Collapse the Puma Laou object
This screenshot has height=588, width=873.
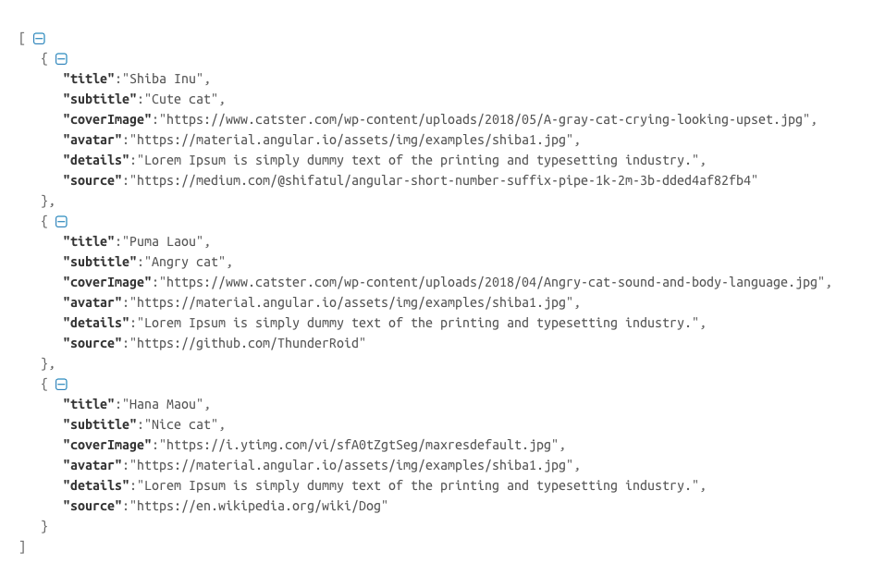click(x=61, y=222)
